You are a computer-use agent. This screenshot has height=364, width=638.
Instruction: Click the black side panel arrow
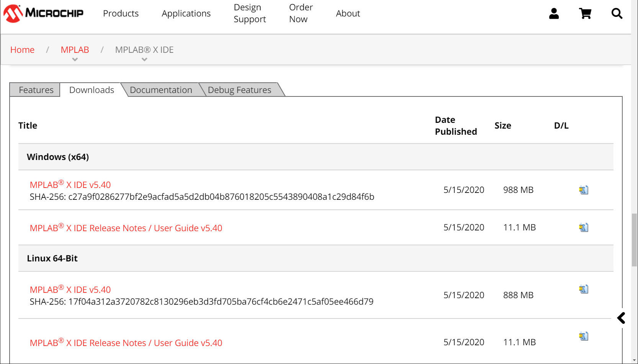621,318
